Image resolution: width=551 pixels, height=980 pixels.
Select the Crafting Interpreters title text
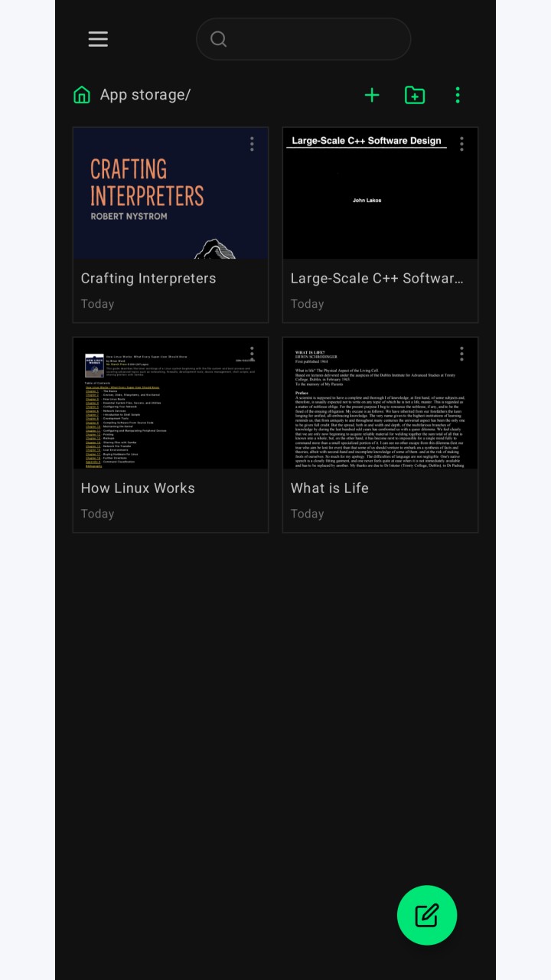(x=148, y=279)
